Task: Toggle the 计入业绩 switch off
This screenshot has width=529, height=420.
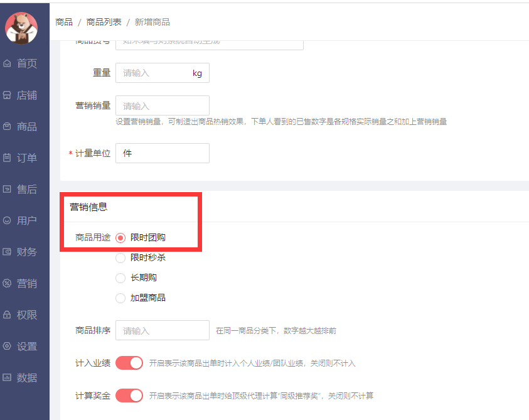Action: tap(129, 363)
